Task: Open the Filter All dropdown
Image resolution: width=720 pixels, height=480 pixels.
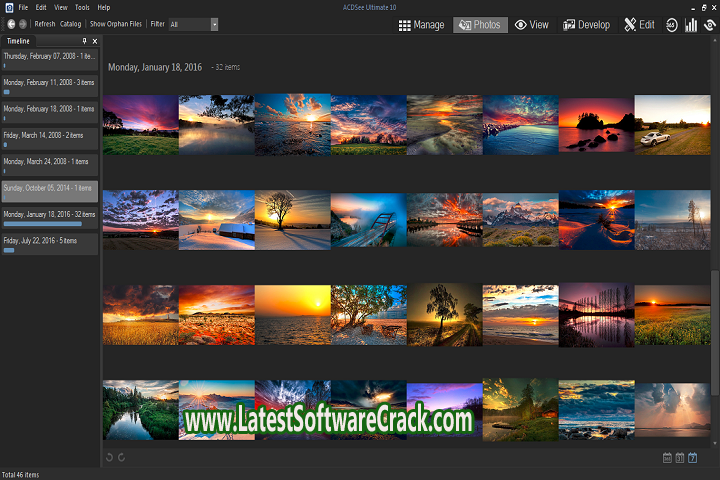Action: click(x=193, y=24)
